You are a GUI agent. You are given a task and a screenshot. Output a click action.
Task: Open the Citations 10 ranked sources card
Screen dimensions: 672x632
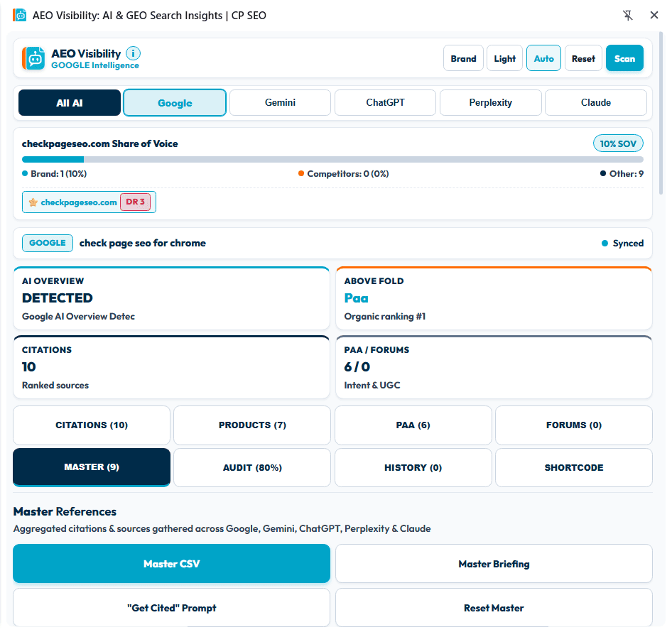point(171,367)
